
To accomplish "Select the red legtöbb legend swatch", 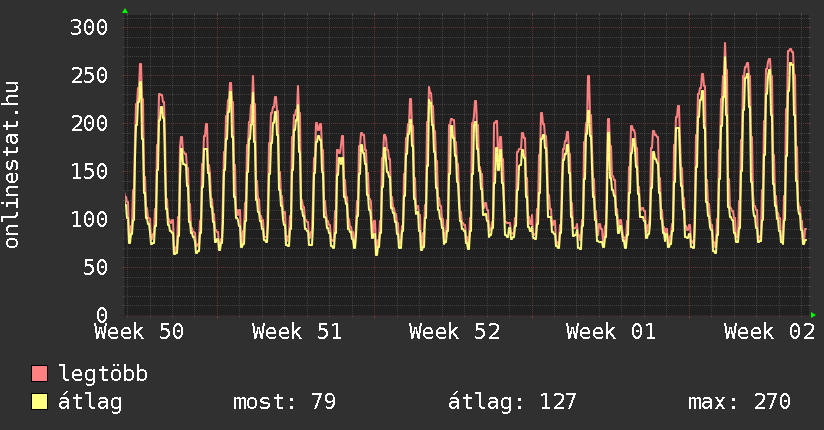I will [40, 375].
